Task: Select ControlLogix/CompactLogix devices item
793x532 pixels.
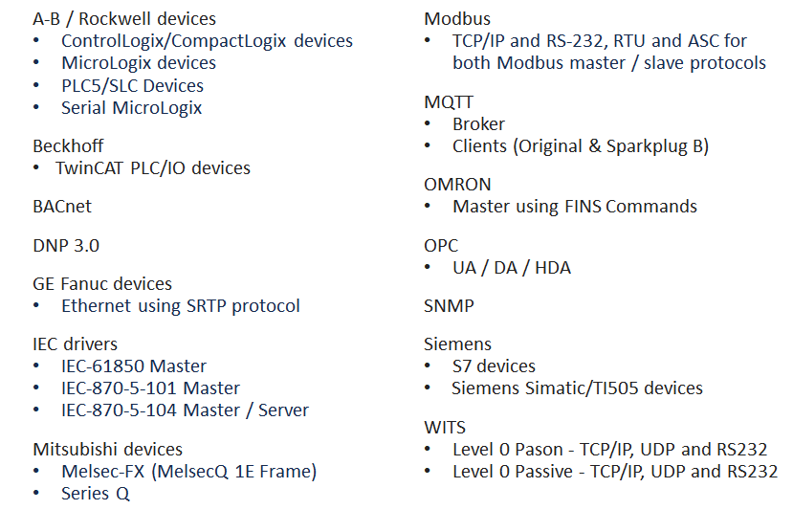Action: pos(207,41)
